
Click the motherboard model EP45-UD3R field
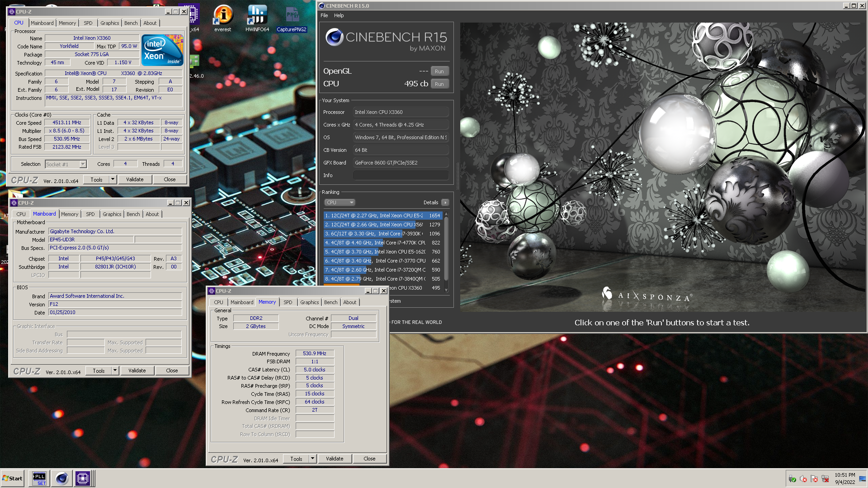click(x=91, y=239)
